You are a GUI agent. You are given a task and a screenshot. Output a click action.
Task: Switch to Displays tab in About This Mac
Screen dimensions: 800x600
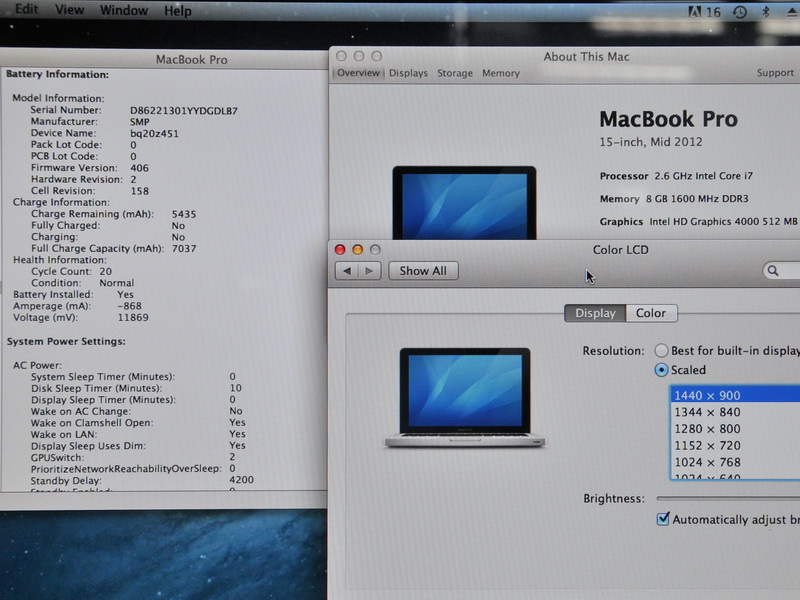pyautogui.click(x=408, y=73)
